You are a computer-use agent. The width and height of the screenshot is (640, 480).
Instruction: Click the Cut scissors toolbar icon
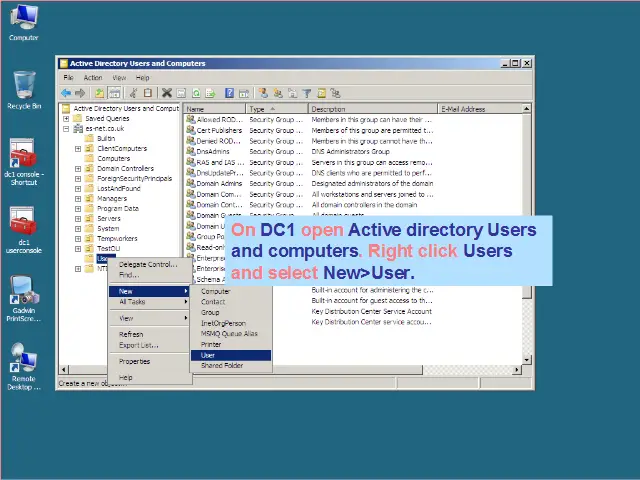(133, 93)
